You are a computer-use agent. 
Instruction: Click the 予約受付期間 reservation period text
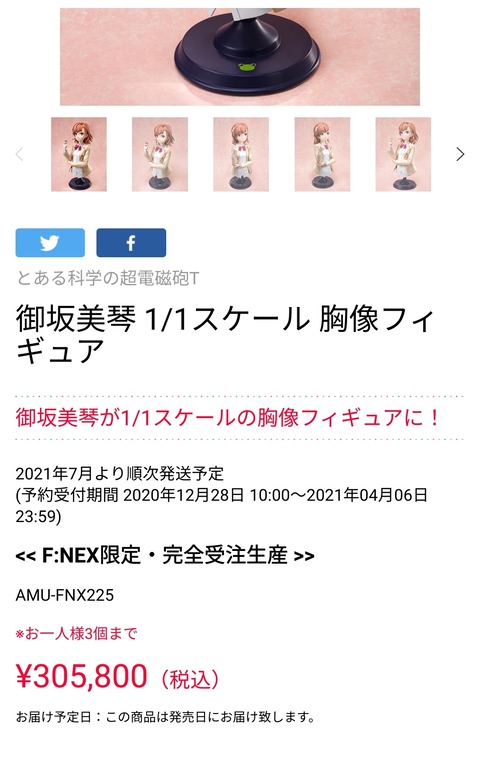point(67,495)
